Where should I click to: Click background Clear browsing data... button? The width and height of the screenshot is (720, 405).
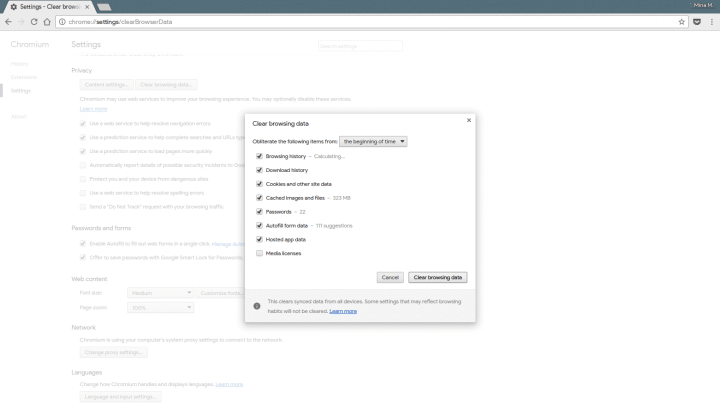(x=166, y=84)
